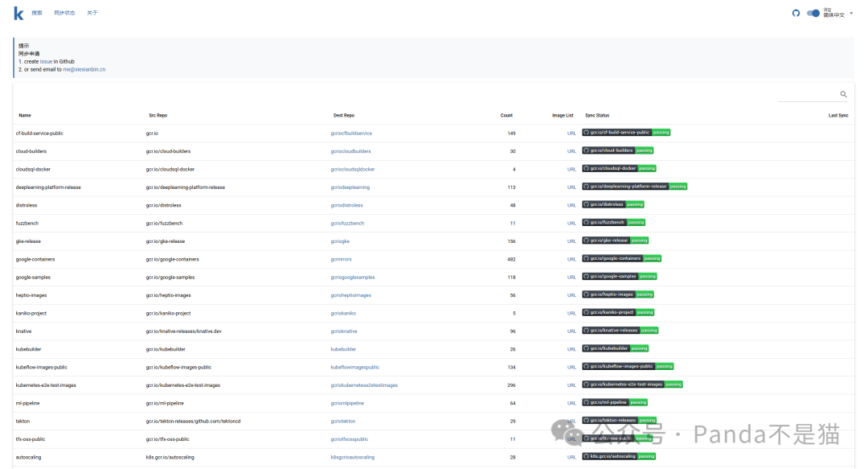The image size is (868, 469).
Task: Open gcrioknative dest repo link
Action: [344, 331]
